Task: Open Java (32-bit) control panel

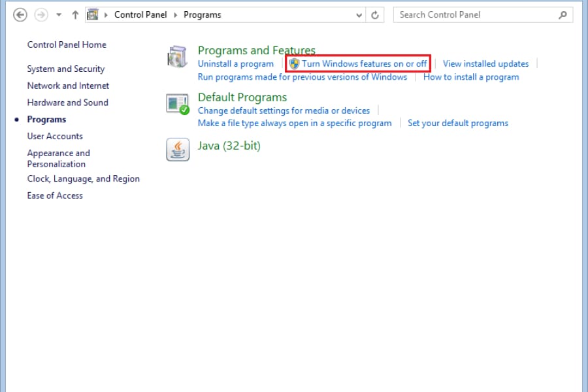Action: click(229, 146)
